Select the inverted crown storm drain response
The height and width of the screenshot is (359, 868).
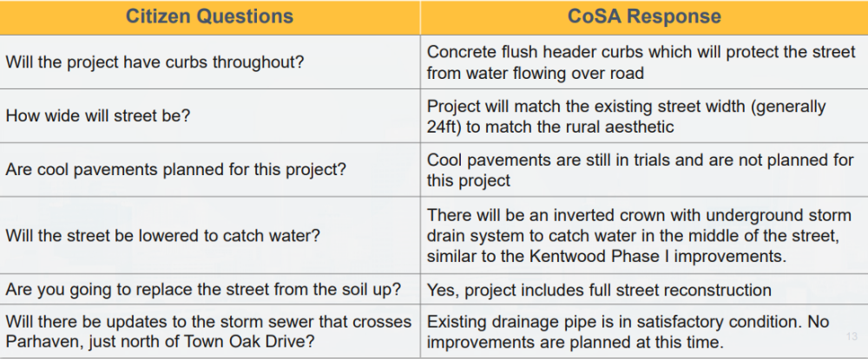[640, 236]
